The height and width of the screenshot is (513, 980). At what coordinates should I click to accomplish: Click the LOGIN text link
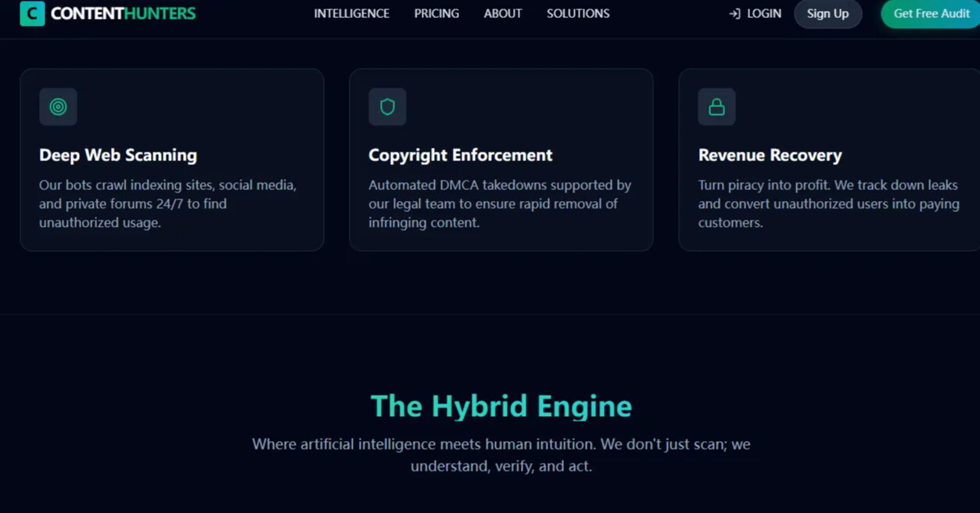pyautogui.click(x=763, y=13)
